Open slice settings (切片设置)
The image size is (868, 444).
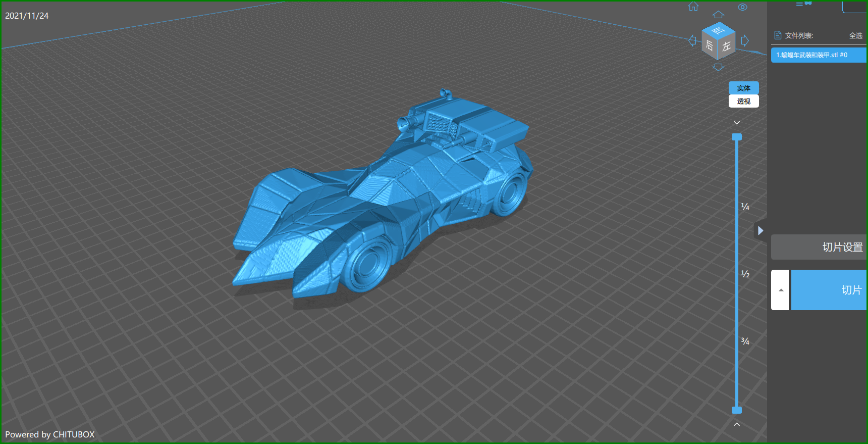pyautogui.click(x=819, y=247)
